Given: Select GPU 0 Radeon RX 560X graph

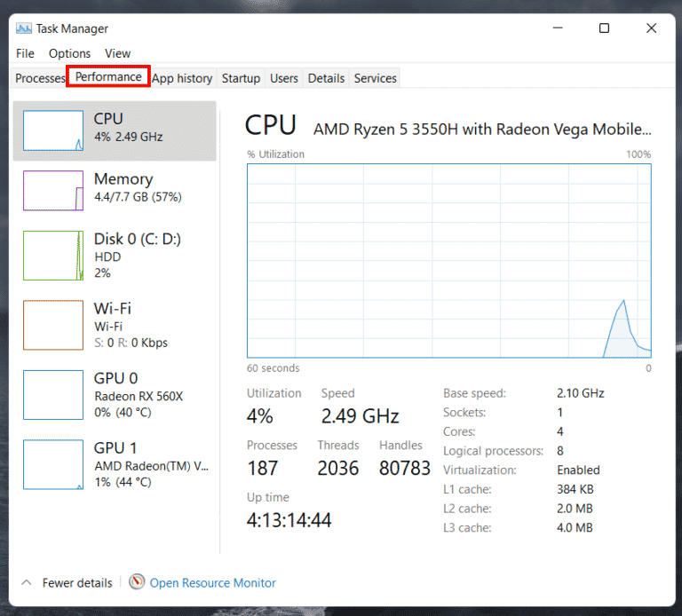Looking at the screenshot, I should point(53,395).
